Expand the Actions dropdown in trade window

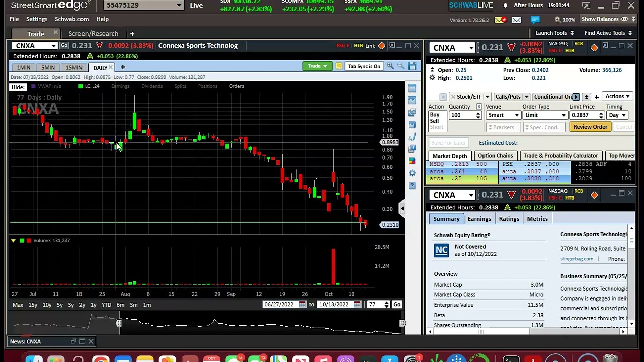pyautogui.click(x=617, y=96)
